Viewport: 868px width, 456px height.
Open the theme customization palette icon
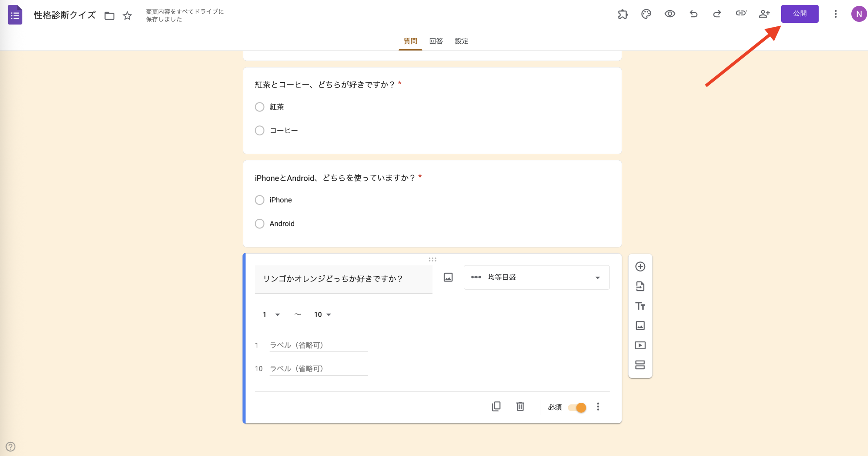pos(646,14)
